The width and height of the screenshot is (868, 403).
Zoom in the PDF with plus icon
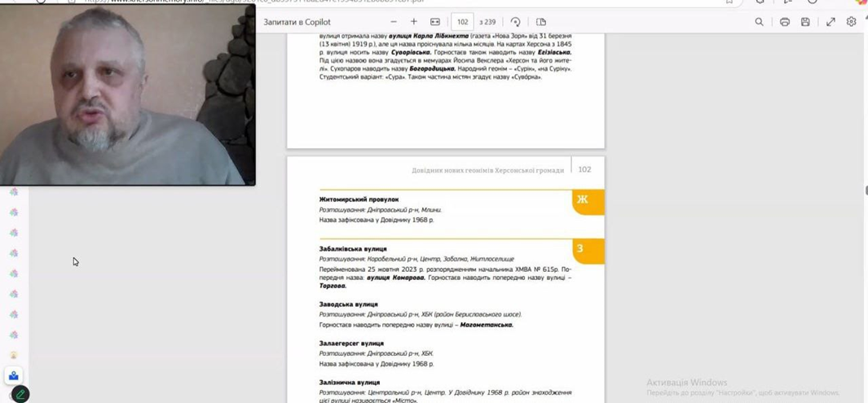pos(413,21)
